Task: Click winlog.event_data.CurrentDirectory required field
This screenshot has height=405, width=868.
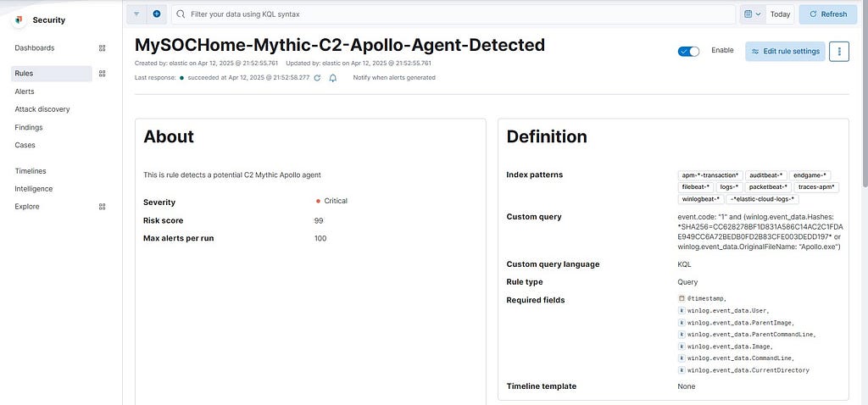Action: click(x=748, y=370)
